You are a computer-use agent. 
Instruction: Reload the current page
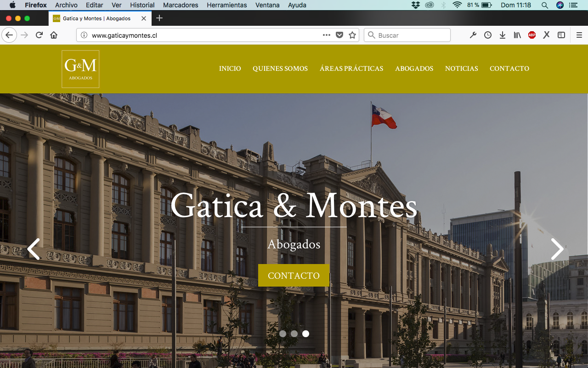pyautogui.click(x=40, y=35)
